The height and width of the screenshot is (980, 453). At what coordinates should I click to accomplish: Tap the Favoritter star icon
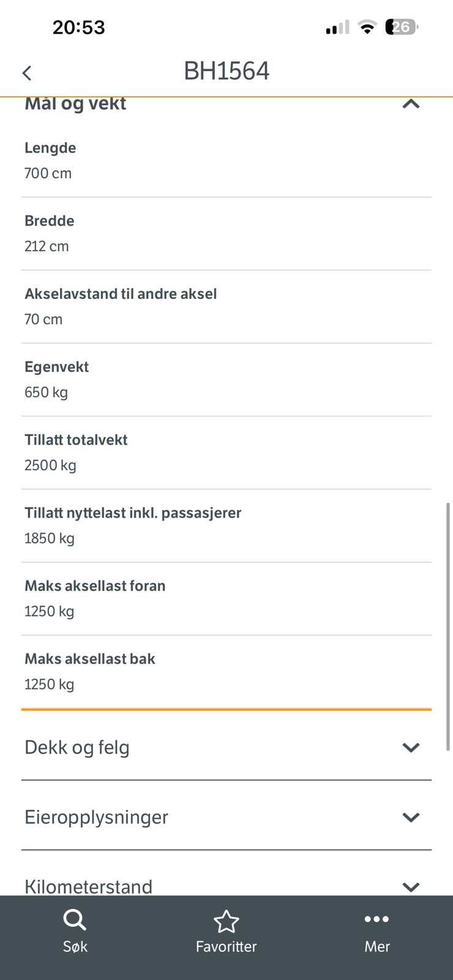pos(226,921)
